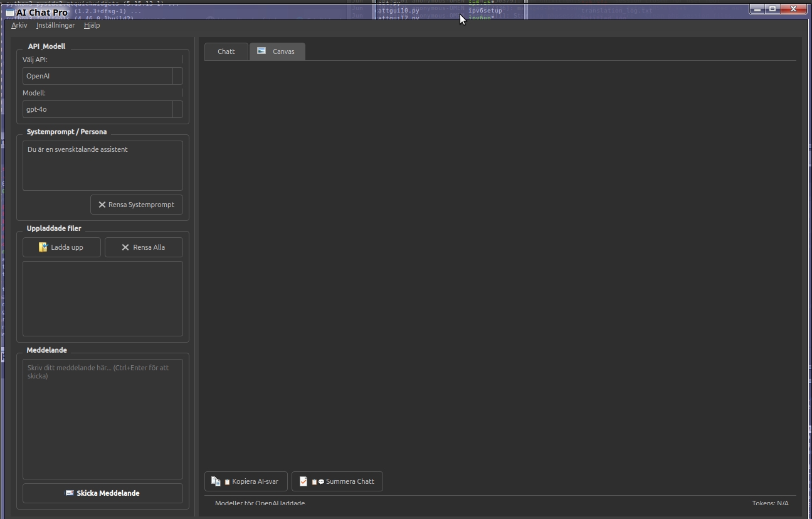Focus the Systemprompt / Persona text field
The width and height of the screenshot is (812, 519).
point(103,166)
